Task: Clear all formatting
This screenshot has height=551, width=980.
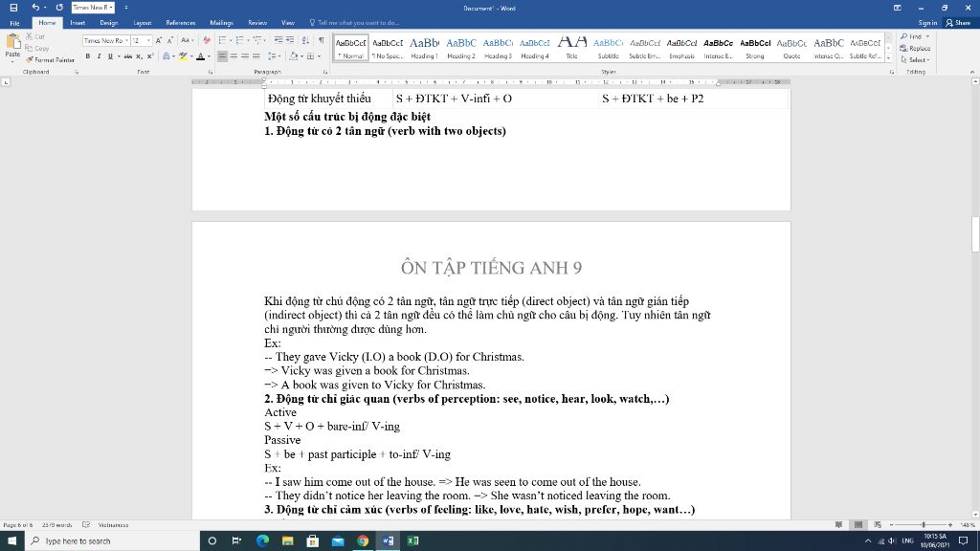Action: tap(207, 40)
